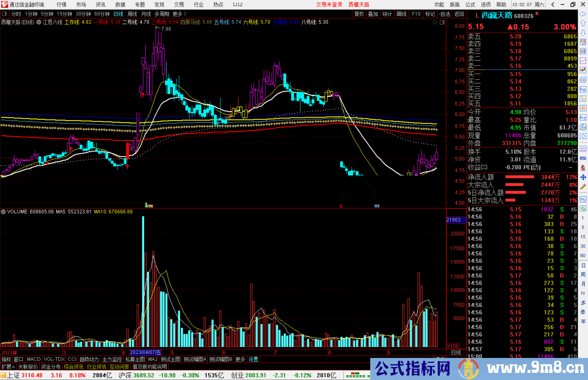Image resolution: width=588 pixels, height=380 pixels.
Task: Click the left chevron in title bar
Action: [553, 4]
